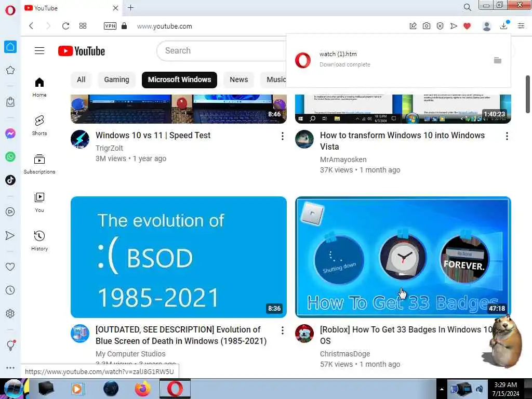Open the Opera main menu logo
Viewport: 532px width, 399px height.
click(10, 10)
